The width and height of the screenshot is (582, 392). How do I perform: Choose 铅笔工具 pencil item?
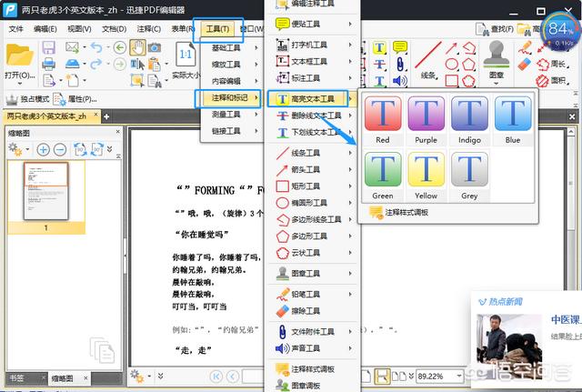point(313,295)
